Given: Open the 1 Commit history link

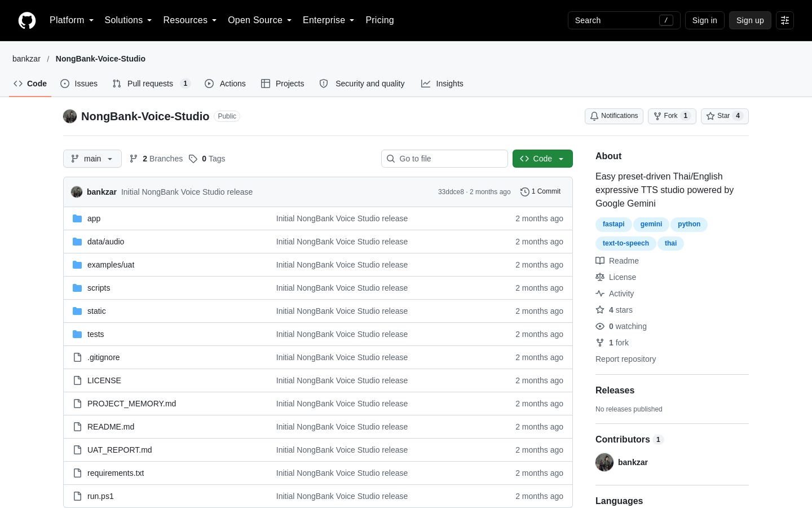Looking at the screenshot, I should coord(541,192).
